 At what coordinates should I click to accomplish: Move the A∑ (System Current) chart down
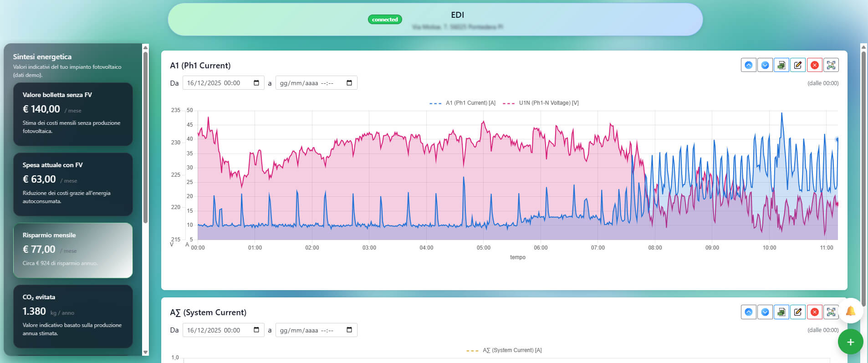pos(765,312)
